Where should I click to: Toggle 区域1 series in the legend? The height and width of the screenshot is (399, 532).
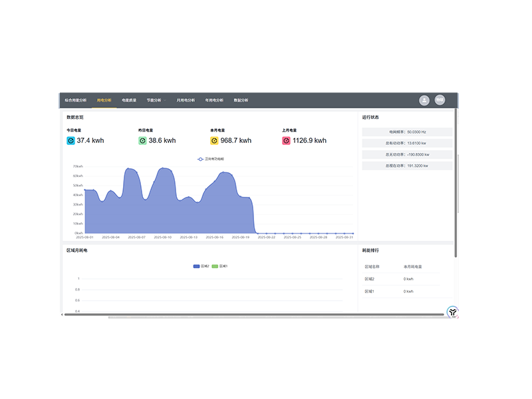219,266
